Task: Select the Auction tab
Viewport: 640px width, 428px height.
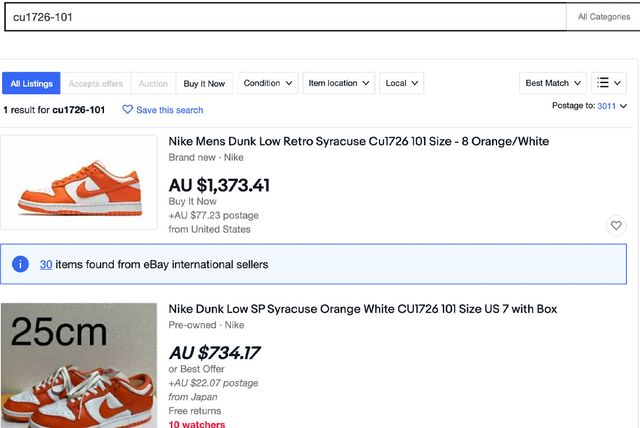Action: coord(153,83)
